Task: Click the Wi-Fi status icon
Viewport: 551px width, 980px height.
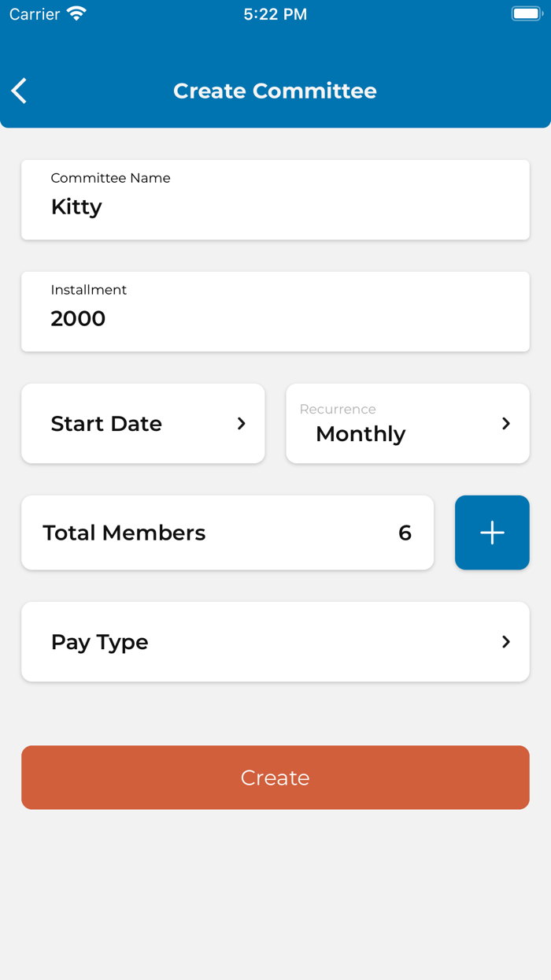Action: [76, 14]
